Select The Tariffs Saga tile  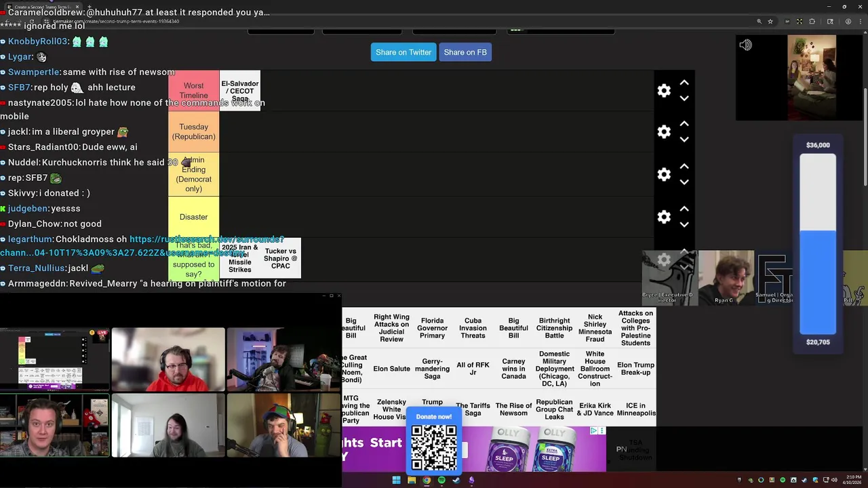point(473,409)
